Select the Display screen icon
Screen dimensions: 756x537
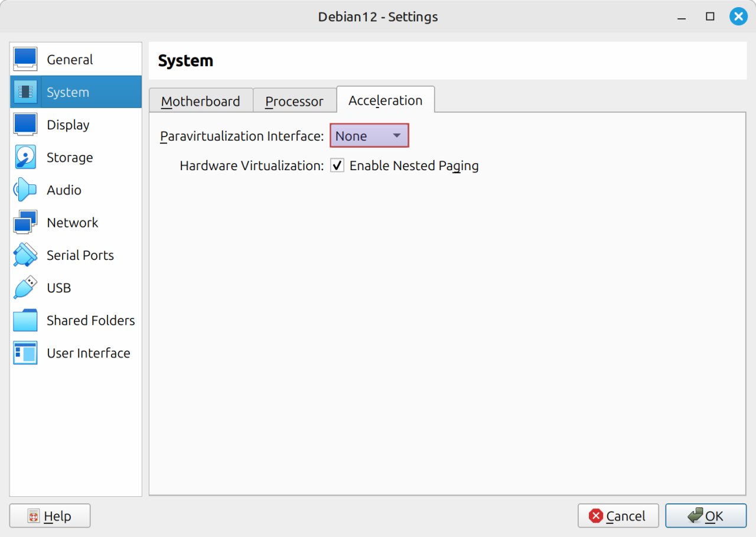[x=25, y=125]
